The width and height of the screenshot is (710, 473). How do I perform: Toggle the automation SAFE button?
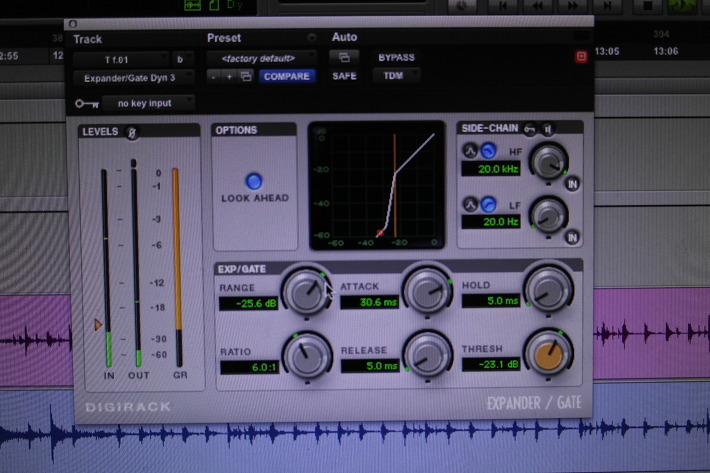(x=344, y=76)
